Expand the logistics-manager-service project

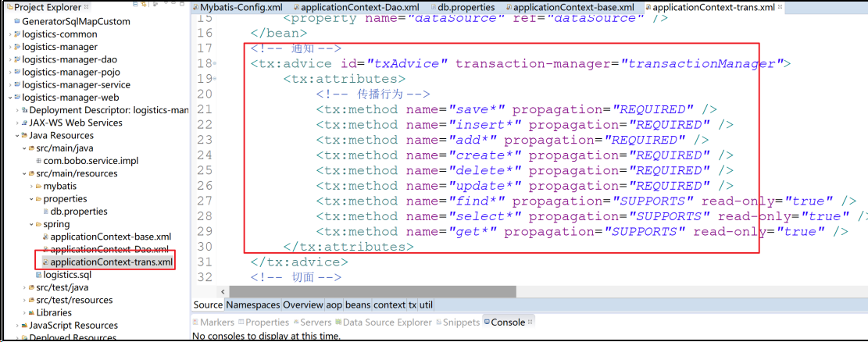(x=10, y=85)
